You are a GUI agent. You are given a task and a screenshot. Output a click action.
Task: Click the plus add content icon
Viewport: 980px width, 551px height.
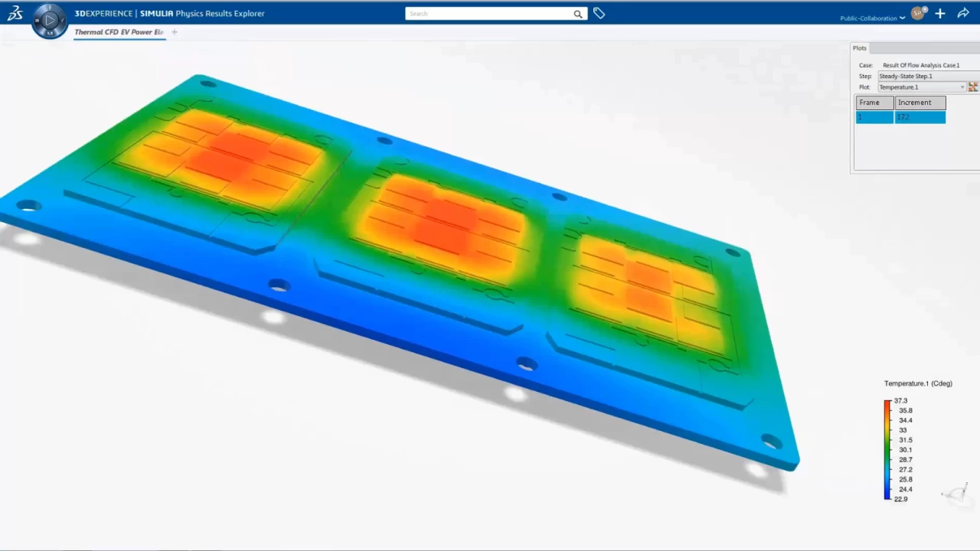click(x=940, y=14)
